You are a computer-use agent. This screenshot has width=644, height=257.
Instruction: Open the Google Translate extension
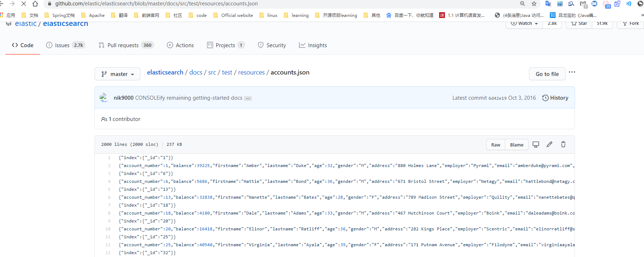[548, 4]
